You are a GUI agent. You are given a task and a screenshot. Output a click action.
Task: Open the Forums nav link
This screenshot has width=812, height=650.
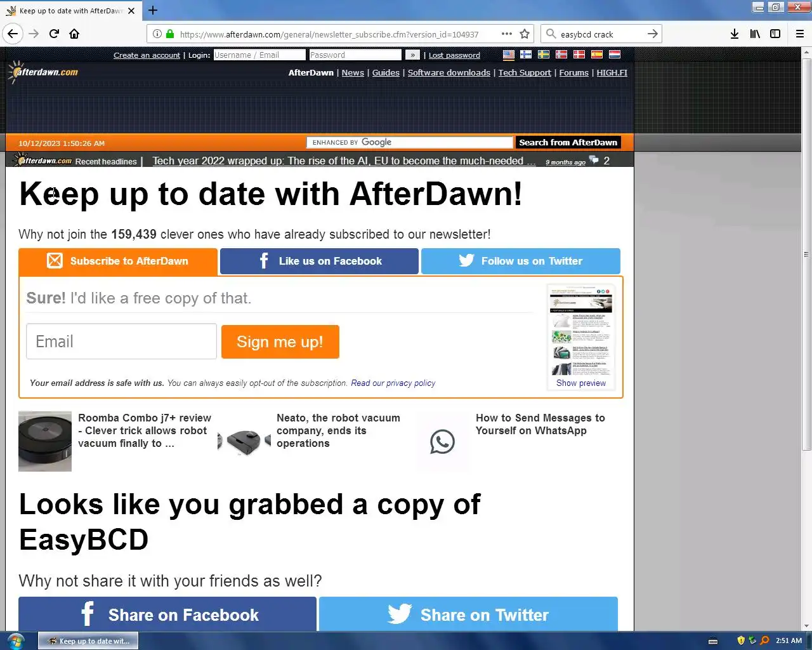[x=574, y=72]
